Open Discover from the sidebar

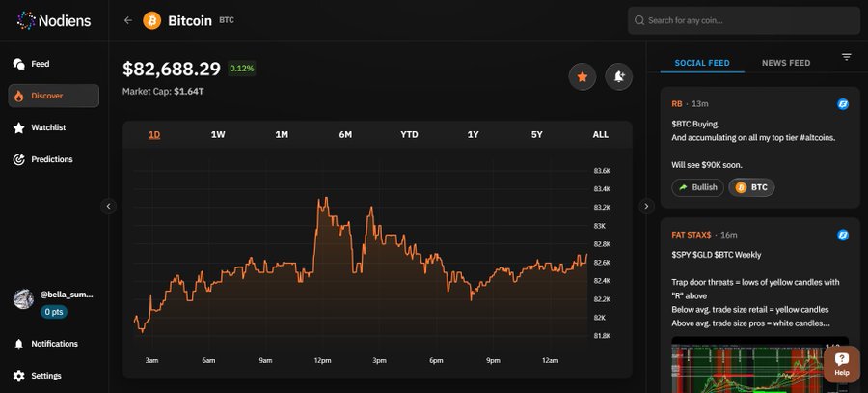coord(54,96)
